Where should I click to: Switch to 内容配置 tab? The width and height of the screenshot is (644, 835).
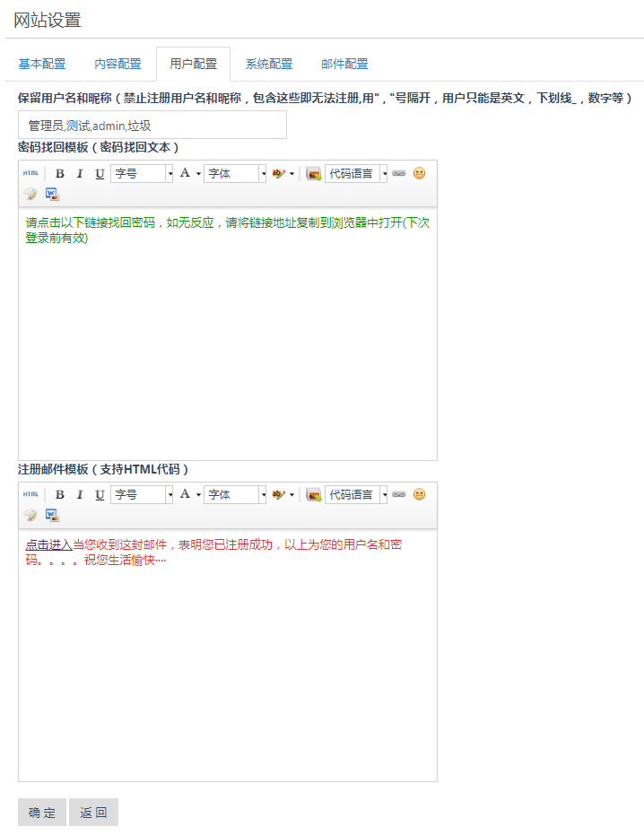tap(117, 64)
